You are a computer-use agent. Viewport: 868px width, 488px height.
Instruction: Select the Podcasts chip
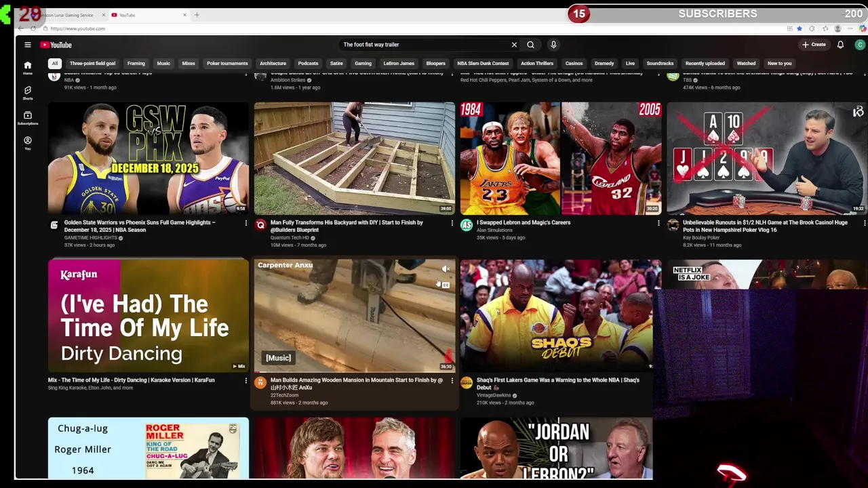tap(308, 64)
